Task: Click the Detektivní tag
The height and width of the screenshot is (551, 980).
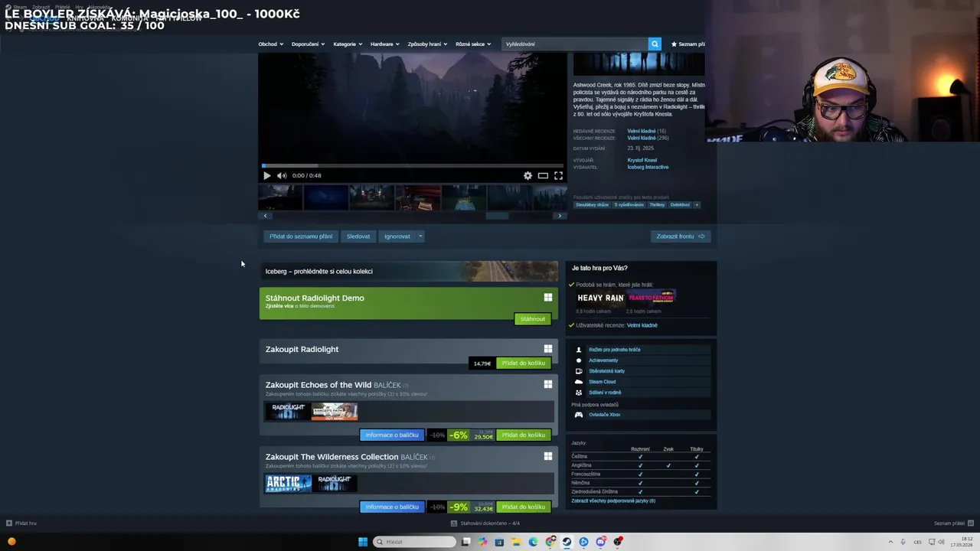Action: [x=680, y=204]
